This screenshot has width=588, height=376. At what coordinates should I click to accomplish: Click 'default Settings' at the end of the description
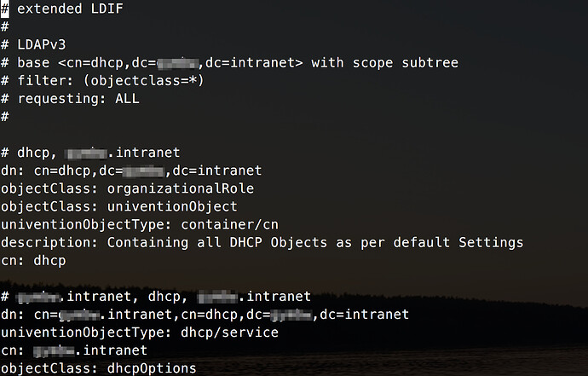pyautogui.click(x=458, y=243)
